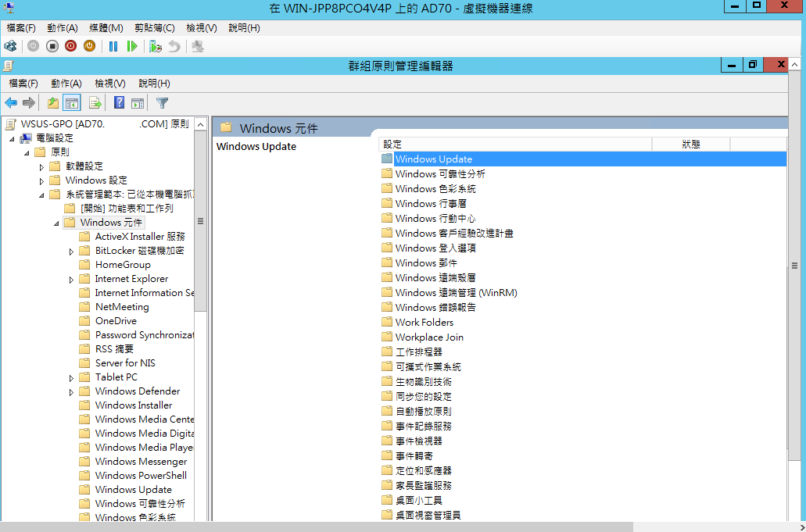Image resolution: width=806 pixels, height=532 pixels.
Task: Click folder icon beside 事件檢視器
Action: tap(387, 441)
